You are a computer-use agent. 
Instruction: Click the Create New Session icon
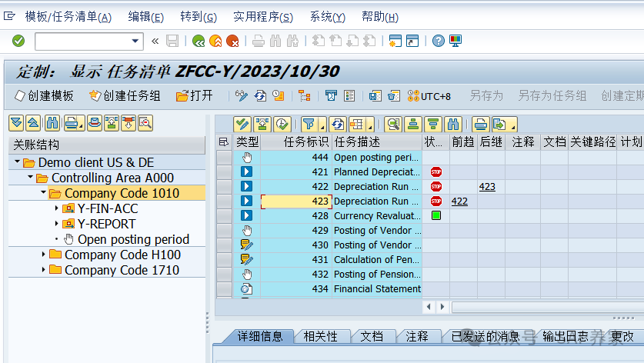(x=395, y=41)
